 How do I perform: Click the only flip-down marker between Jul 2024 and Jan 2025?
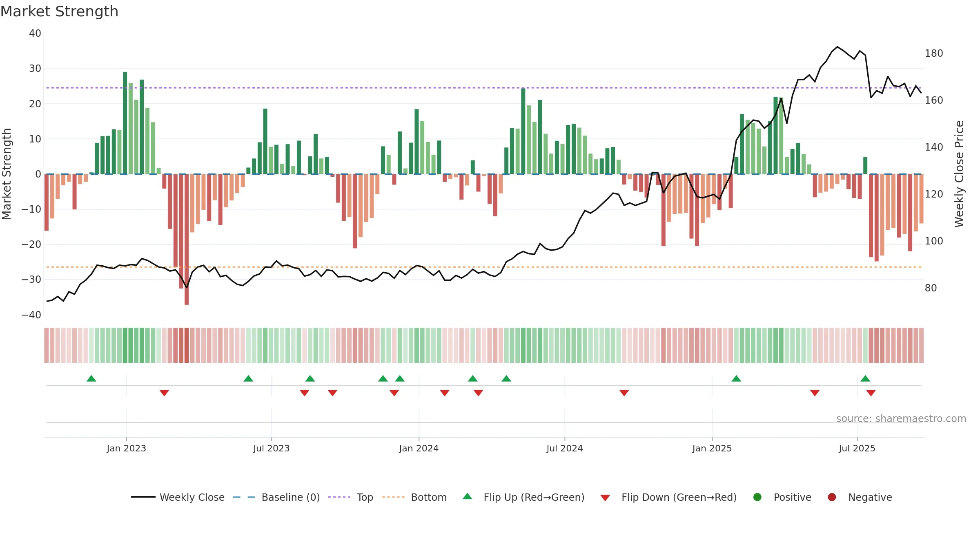(x=624, y=393)
